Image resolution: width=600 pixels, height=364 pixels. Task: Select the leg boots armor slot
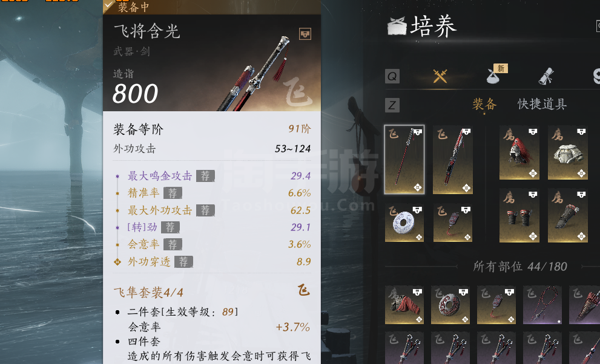[568, 215]
